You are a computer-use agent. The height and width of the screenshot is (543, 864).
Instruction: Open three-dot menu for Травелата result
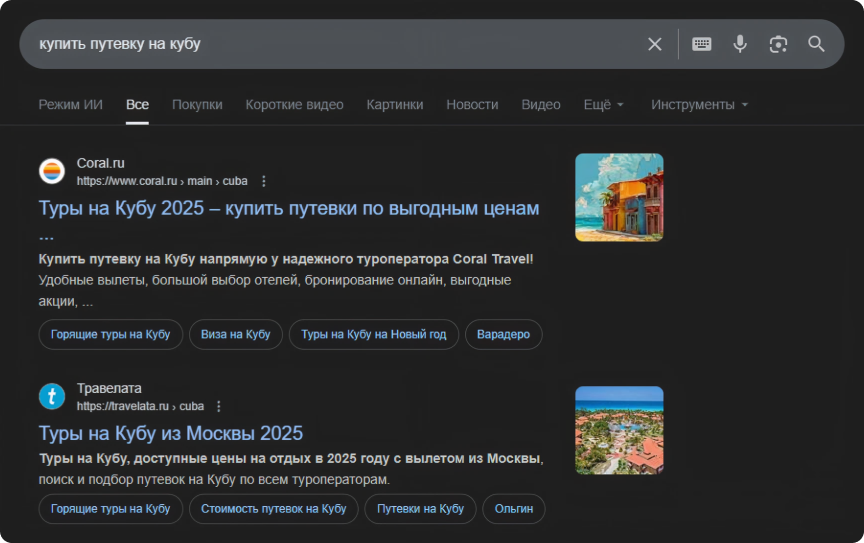click(219, 406)
